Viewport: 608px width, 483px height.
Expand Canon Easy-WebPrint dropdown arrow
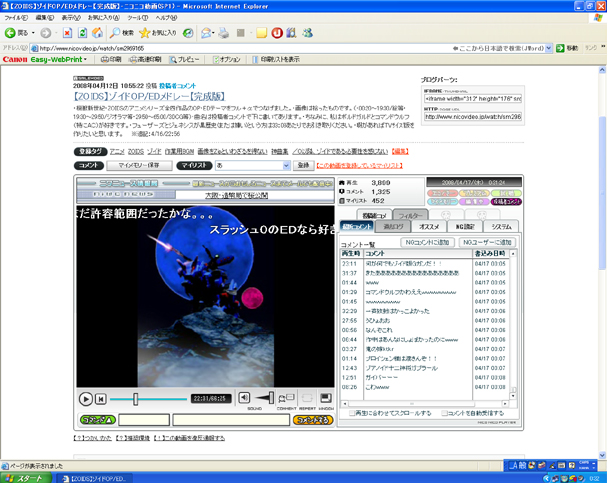pyautogui.click(x=85, y=59)
